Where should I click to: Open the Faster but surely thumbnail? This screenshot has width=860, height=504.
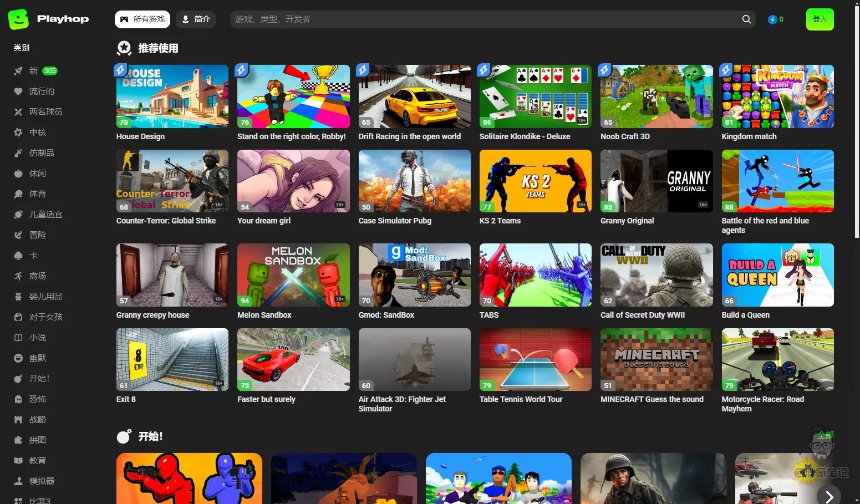point(293,359)
